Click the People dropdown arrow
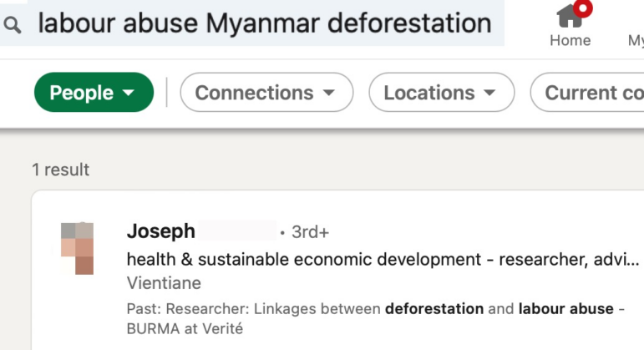The height and width of the screenshot is (350, 644). 129,93
